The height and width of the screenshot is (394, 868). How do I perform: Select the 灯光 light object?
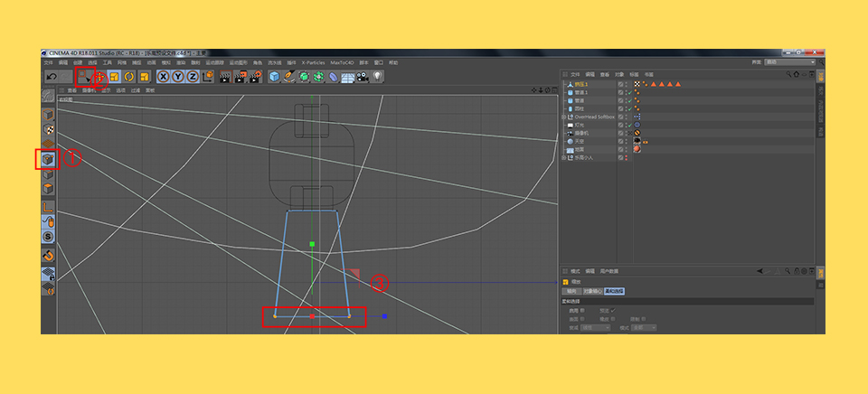579,125
